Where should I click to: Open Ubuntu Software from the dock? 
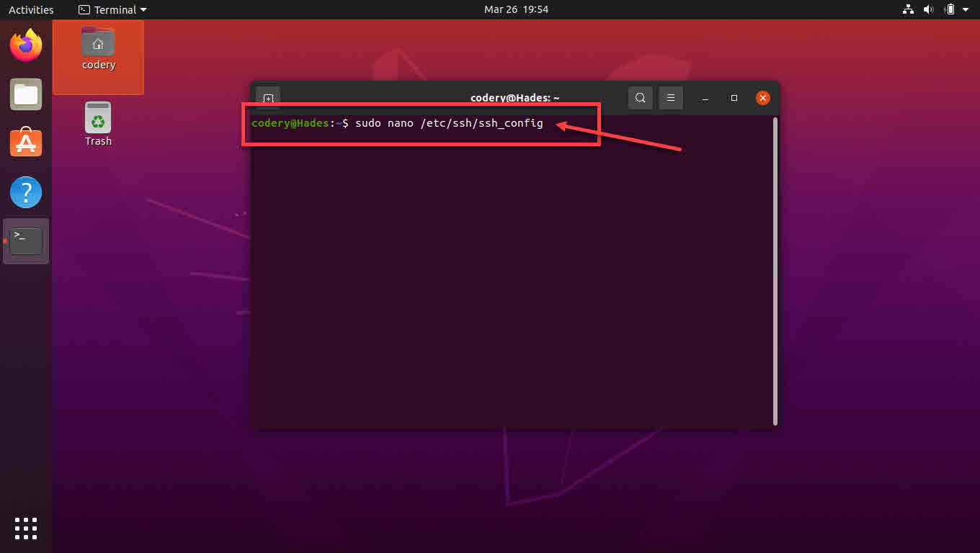click(x=26, y=143)
